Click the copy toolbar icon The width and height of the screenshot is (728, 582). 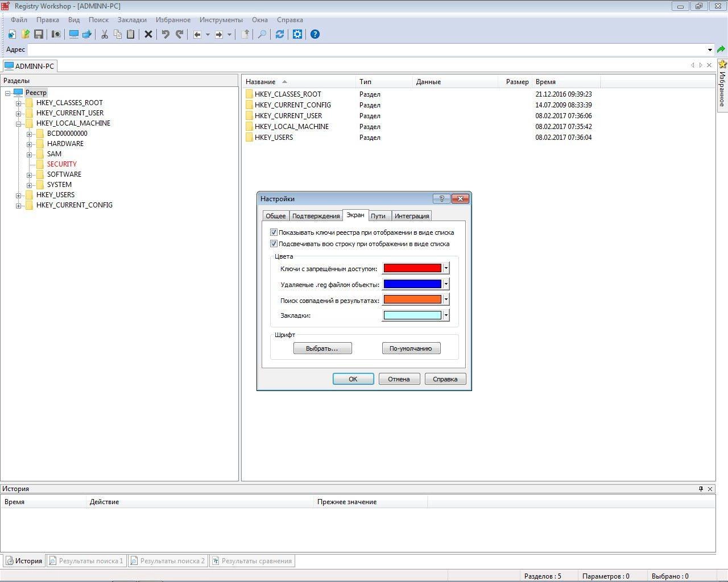coord(118,34)
